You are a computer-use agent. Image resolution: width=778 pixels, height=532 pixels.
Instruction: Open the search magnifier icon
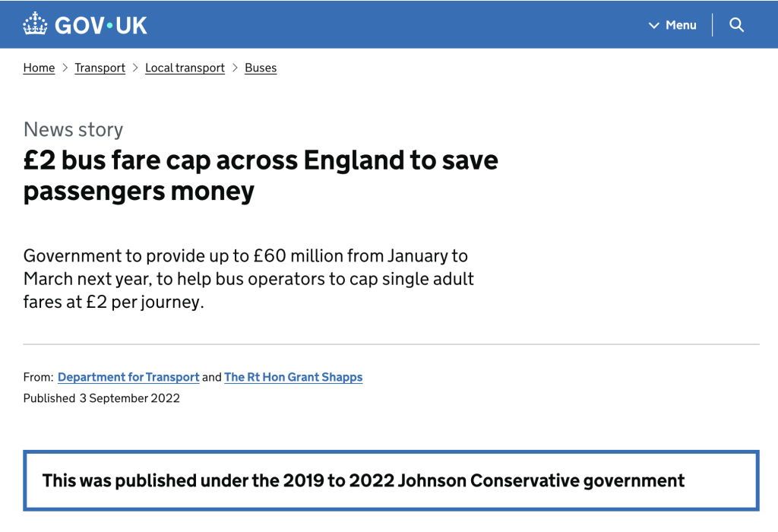pos(736,25)
